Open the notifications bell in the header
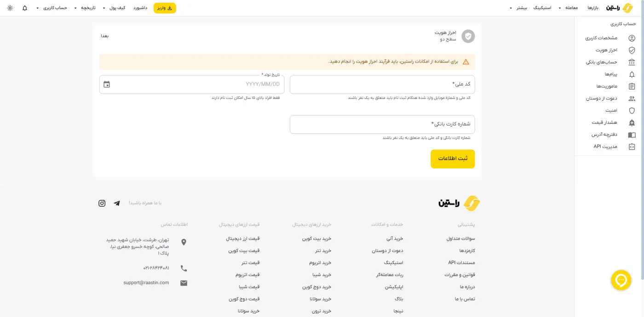Image resolution: width=644 pixels, height=317 pixels. (25, 8)
